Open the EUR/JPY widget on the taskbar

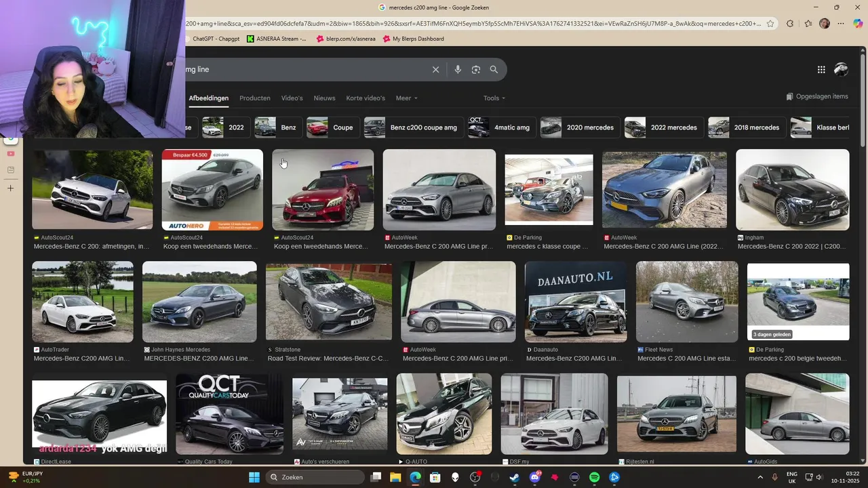23,477
